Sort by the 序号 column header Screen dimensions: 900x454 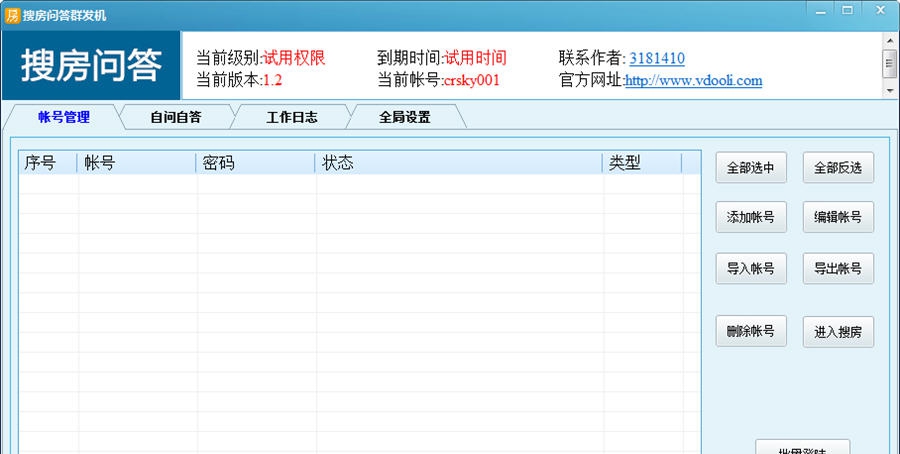(48, 163)
